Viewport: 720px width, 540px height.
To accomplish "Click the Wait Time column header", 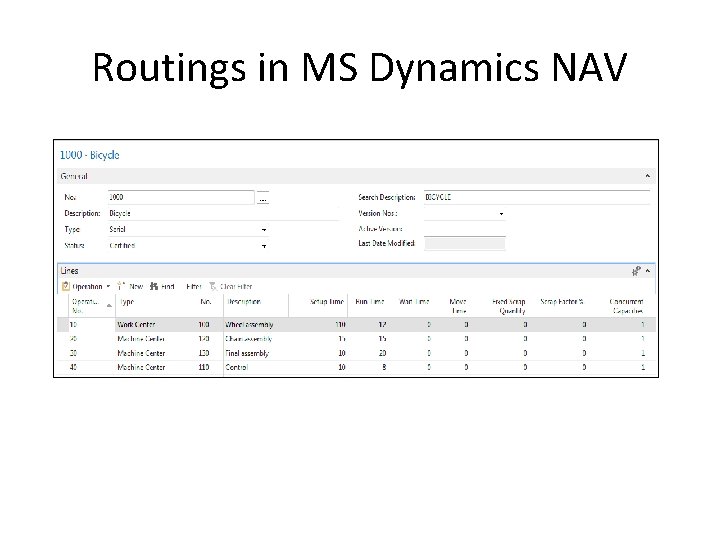I will coord(414,302).
